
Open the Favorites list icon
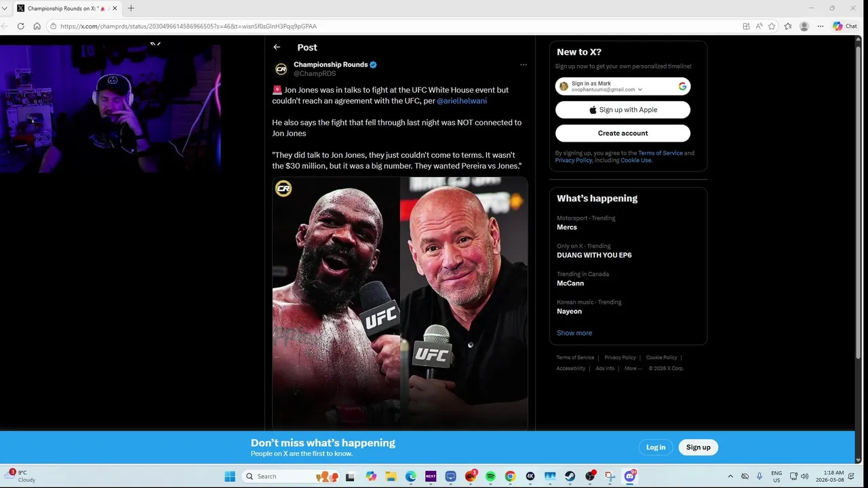pos(788,26)
